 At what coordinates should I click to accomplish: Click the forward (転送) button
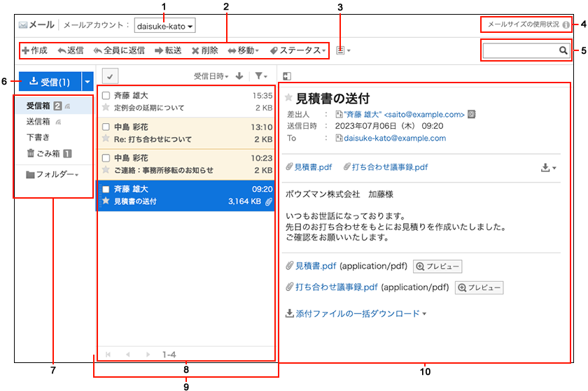click(168, 50)
